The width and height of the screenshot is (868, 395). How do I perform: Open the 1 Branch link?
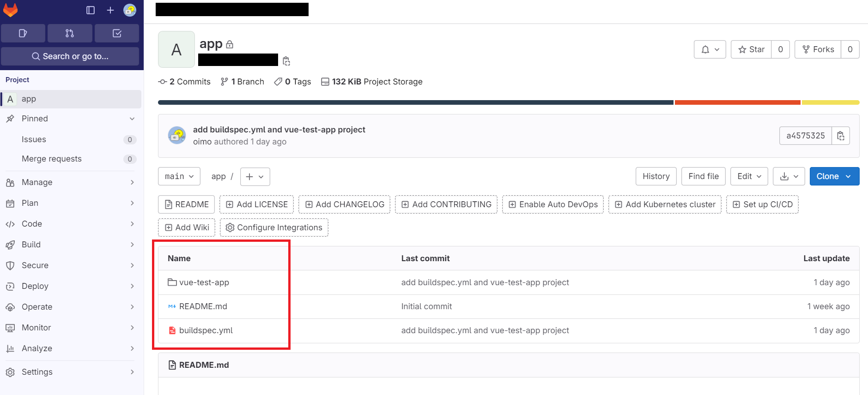pyautogui.click(x=243, y=82)
